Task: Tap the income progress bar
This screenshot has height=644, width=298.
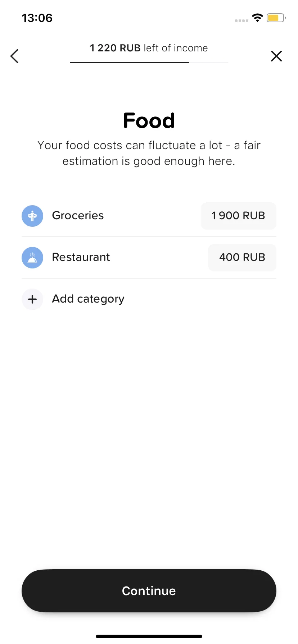Action: point(149,63)
